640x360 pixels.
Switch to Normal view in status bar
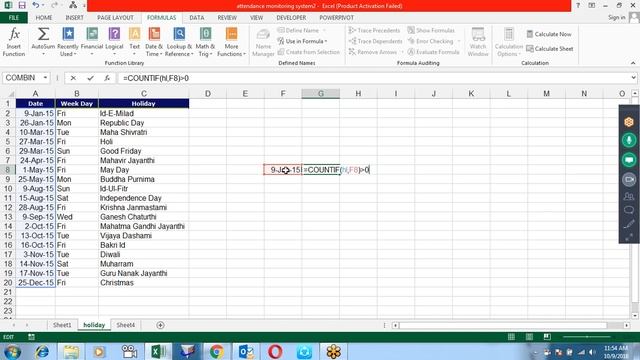tap(511, 337)
